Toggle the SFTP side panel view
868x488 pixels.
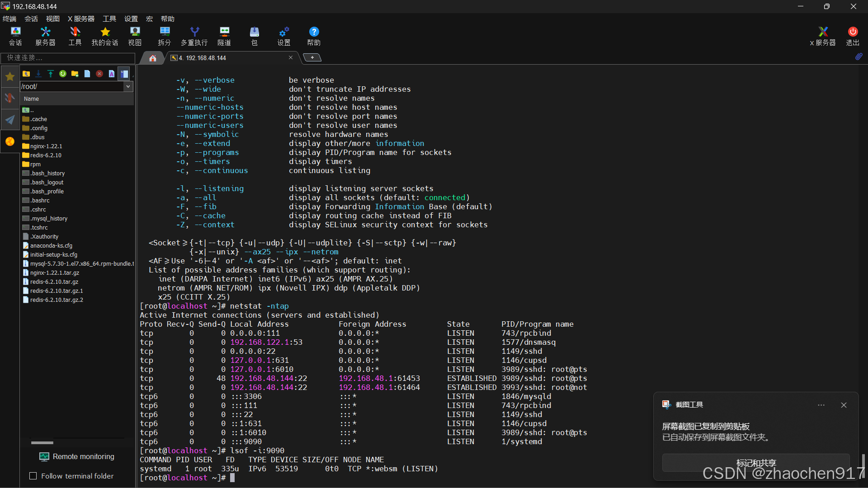124,74
